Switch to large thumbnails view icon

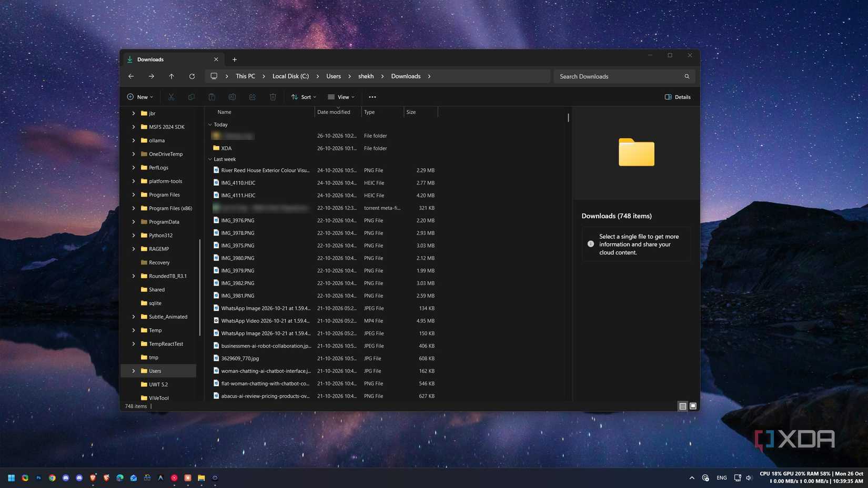click(693, 406)
